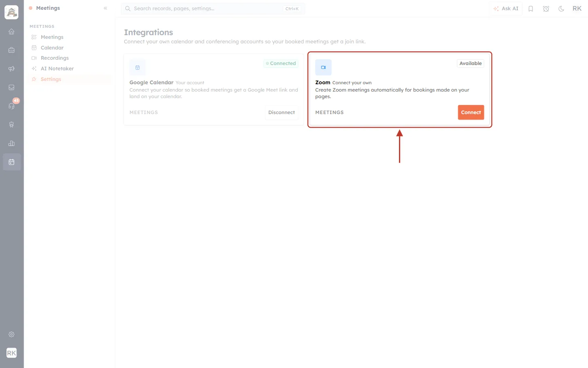Viewport: 588px width, 368px height.
Task: Focus the search records input field
Action: click(213, 9)
